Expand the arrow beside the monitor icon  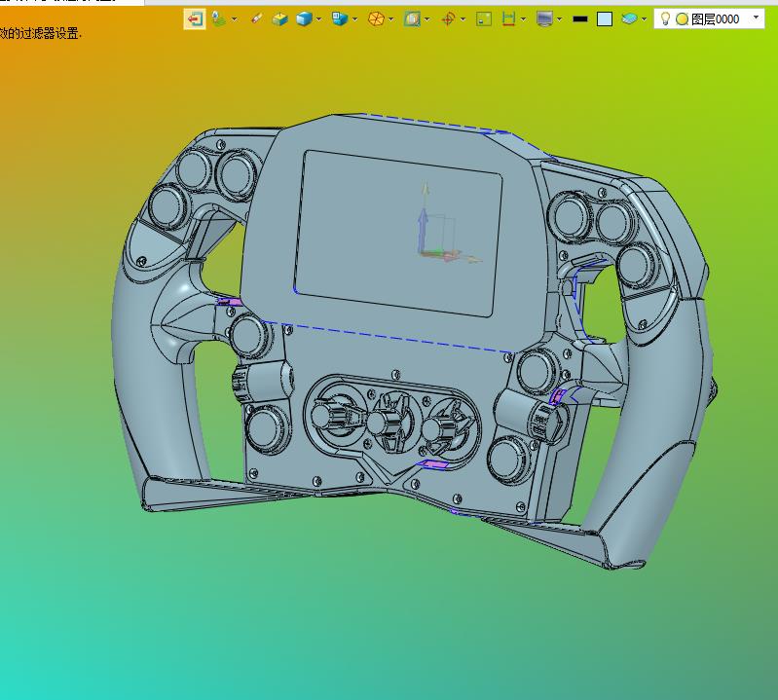pos(559,18)
